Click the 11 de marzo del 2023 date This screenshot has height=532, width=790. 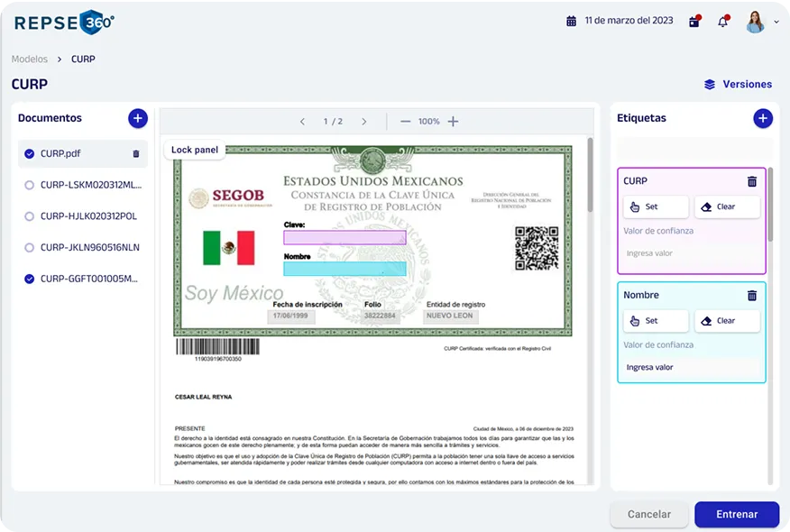[629, 21]
